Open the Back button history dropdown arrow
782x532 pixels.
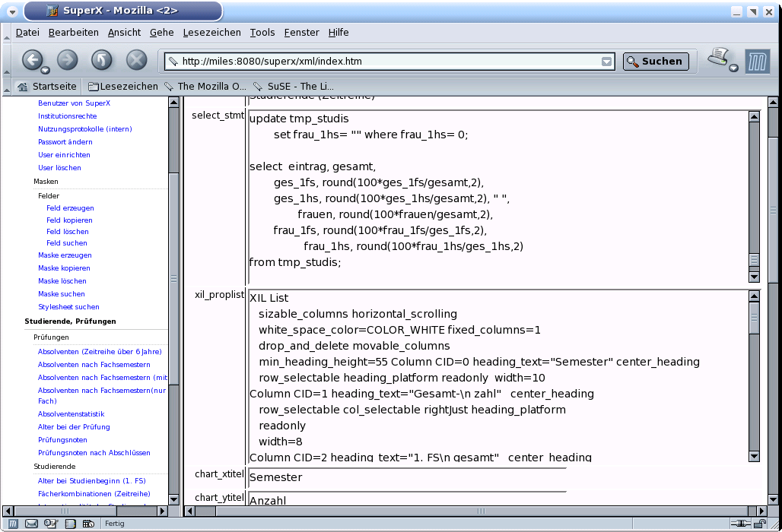[x=46, y=70]
